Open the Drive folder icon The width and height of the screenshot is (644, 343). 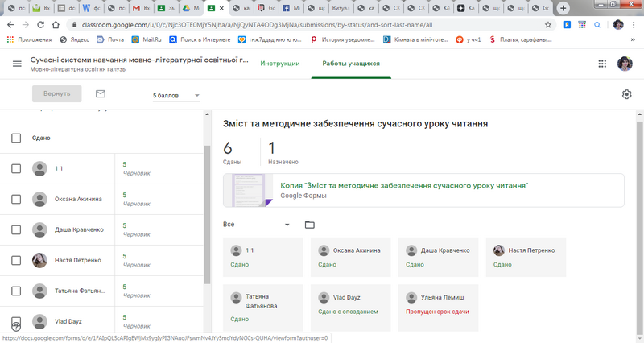click(x=310, y=225)
